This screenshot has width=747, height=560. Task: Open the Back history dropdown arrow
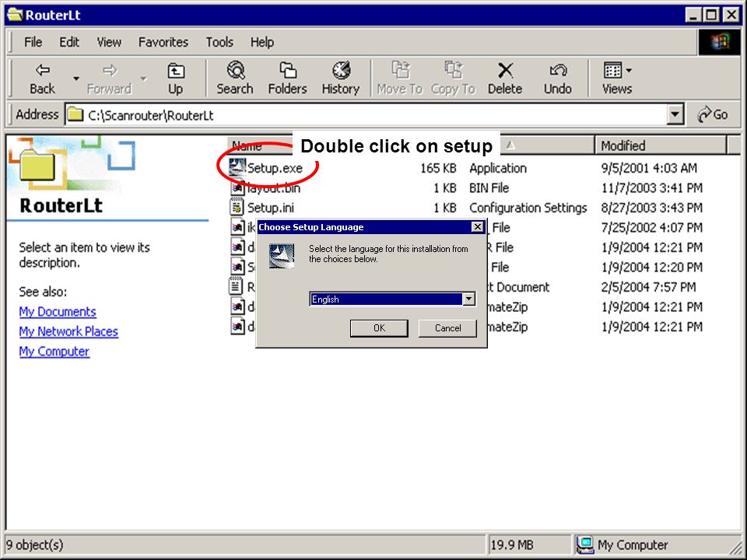[x=75, y=78]
